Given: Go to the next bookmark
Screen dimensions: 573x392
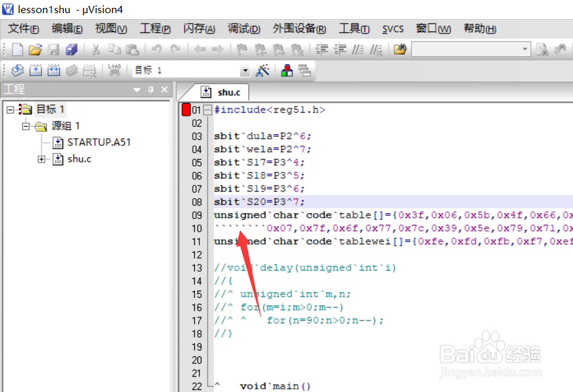Looking at the screenshot, I should [278, 49].
